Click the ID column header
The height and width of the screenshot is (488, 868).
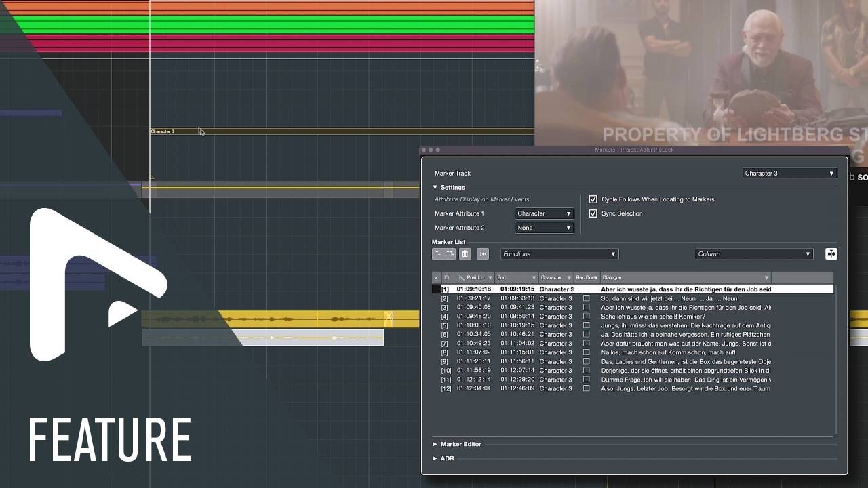(x=447, y=277)
